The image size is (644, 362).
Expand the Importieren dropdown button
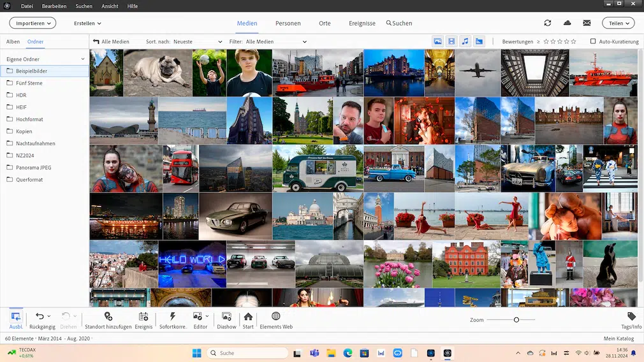coord(33,23)
